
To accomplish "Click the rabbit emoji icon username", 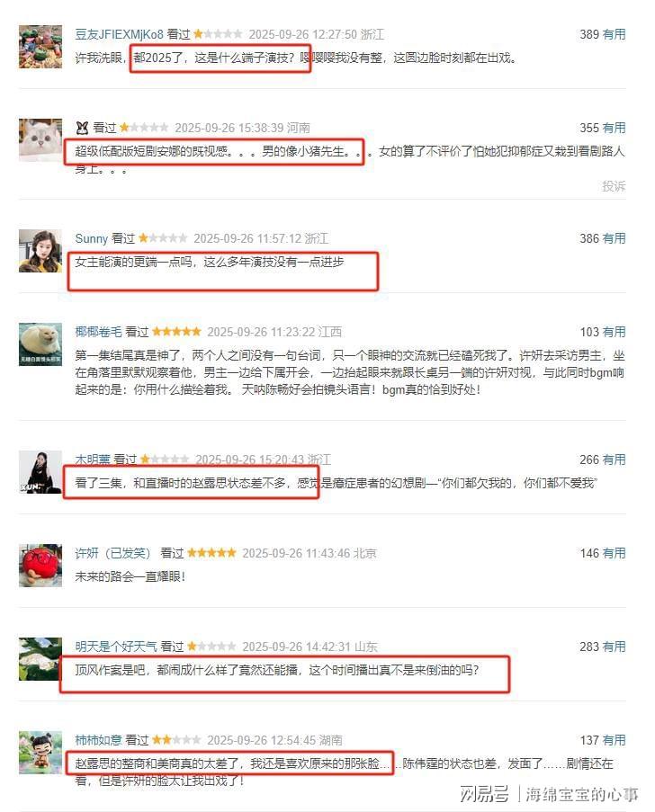I will click(82, 128).
